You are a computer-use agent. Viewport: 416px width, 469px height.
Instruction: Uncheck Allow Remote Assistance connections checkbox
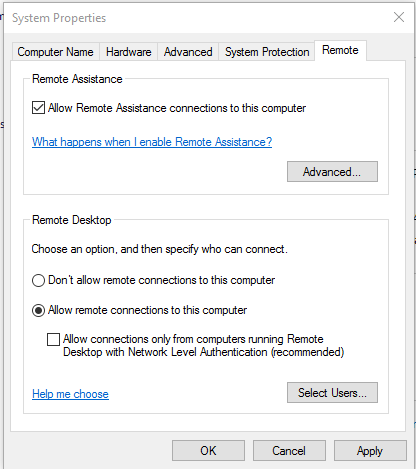38,108
